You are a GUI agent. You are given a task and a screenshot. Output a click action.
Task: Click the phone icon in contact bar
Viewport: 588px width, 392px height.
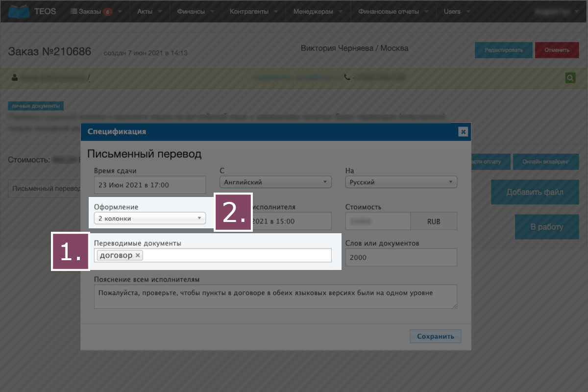point(347,77)
